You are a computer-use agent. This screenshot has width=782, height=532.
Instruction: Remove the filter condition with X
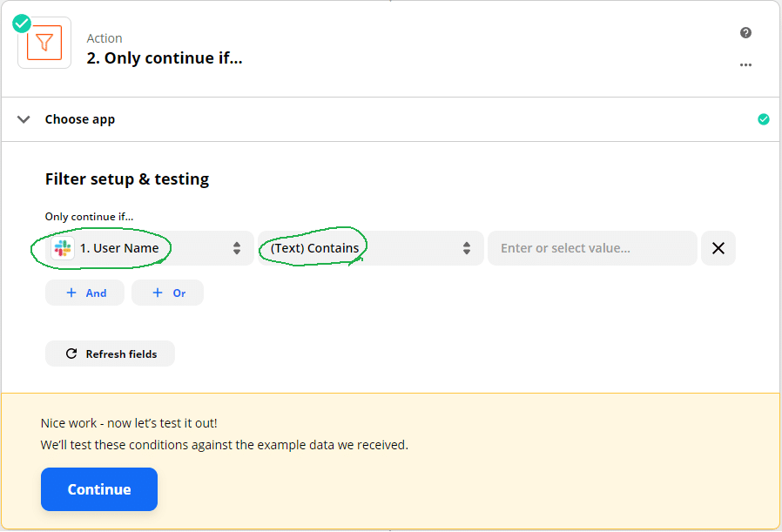click(x=718, y=248)
